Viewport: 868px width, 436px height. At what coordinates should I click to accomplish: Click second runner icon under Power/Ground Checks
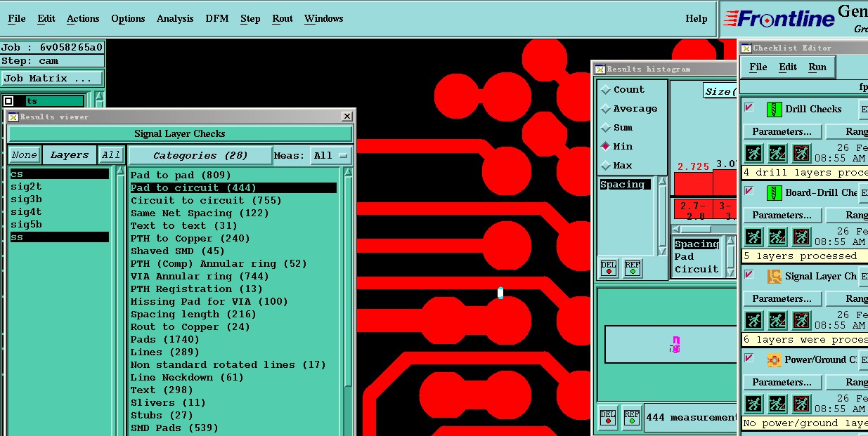pyautogui.click(x=777, y=404)
